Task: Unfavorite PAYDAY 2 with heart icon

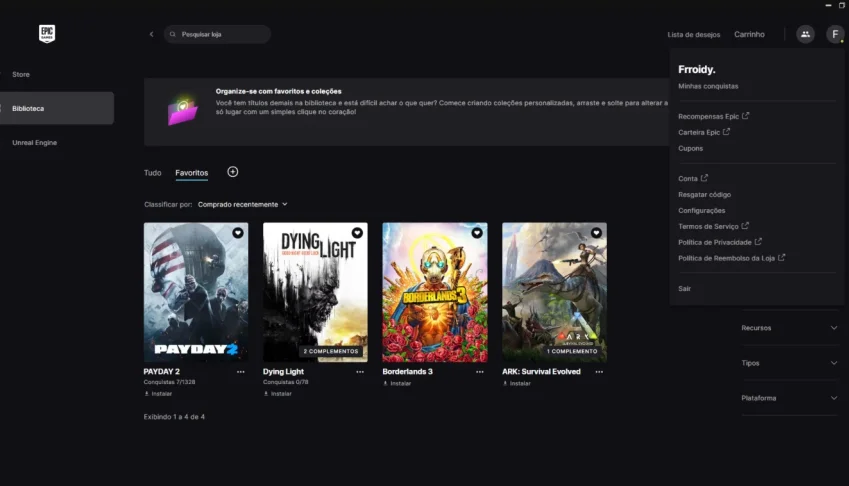Action: tap(238, 233)
